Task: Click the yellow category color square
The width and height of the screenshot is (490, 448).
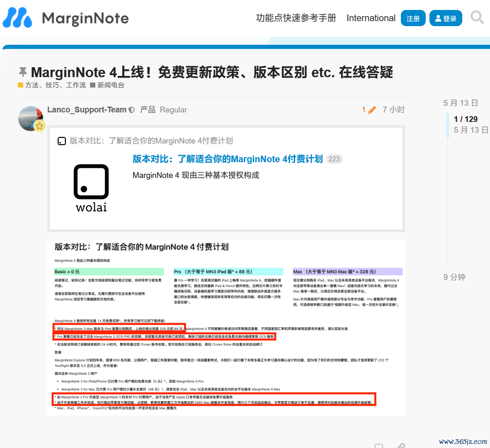Action: (21, 85)
